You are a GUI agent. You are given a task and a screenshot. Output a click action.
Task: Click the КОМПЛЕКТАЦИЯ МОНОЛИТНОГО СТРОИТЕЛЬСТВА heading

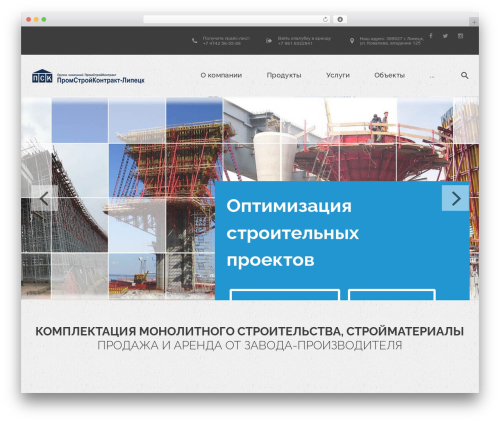pos(250,331)
